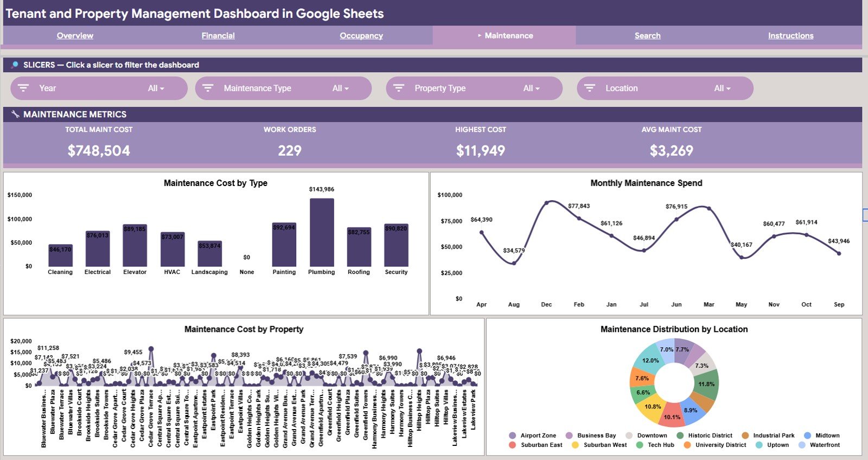
Task: Click the Maintenance Distribution by Location title
Action: point(674,329)
